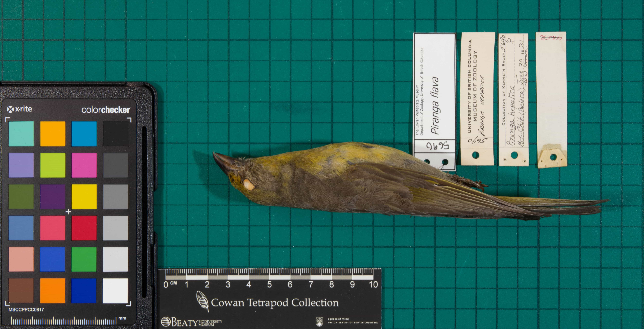Pick the turquoise top-left swatch
Image resolution: width=644 pixels, height=329 pixels.
21,134
